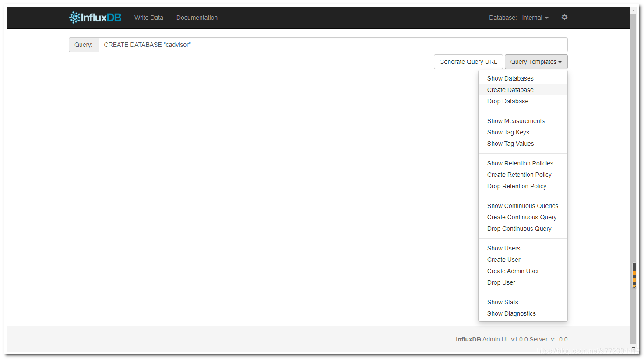This screenshot has height=359, width=644.
Task: Click the scrollbar up arrow
Action: 633,10
